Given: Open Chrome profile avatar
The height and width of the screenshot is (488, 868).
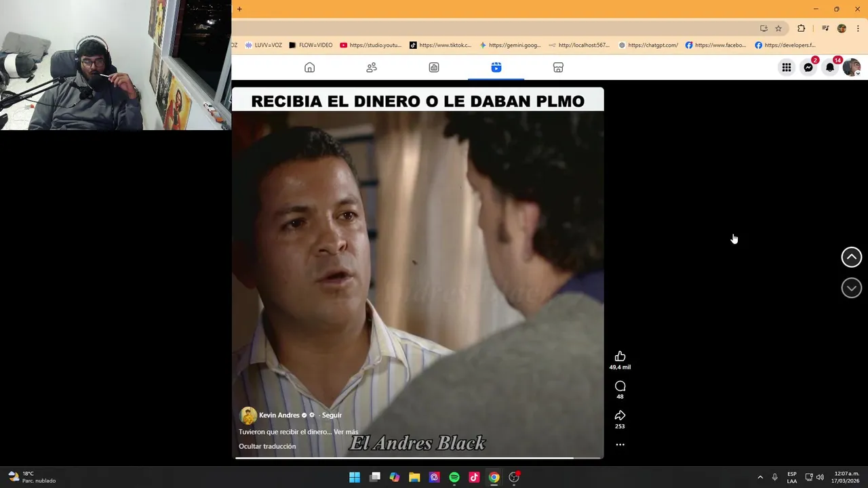Looking at the screenshot, I should pos(842,28).
